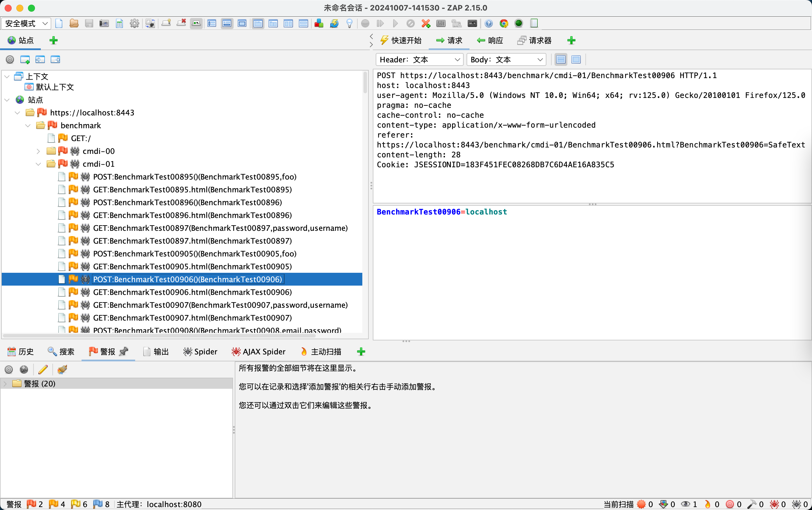812x510 pixels.
Task: Switch to the 响应 tab
Action: click(490, 41)
